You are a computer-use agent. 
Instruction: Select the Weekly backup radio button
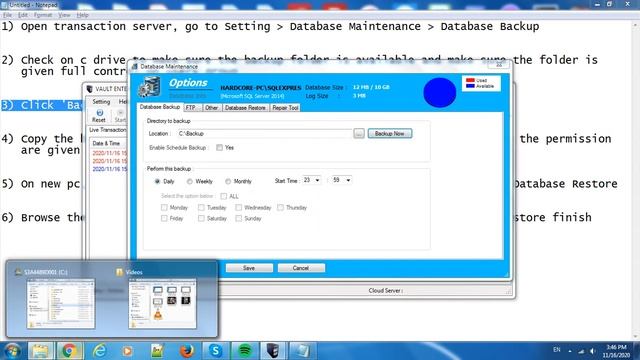tap(189, 181)
